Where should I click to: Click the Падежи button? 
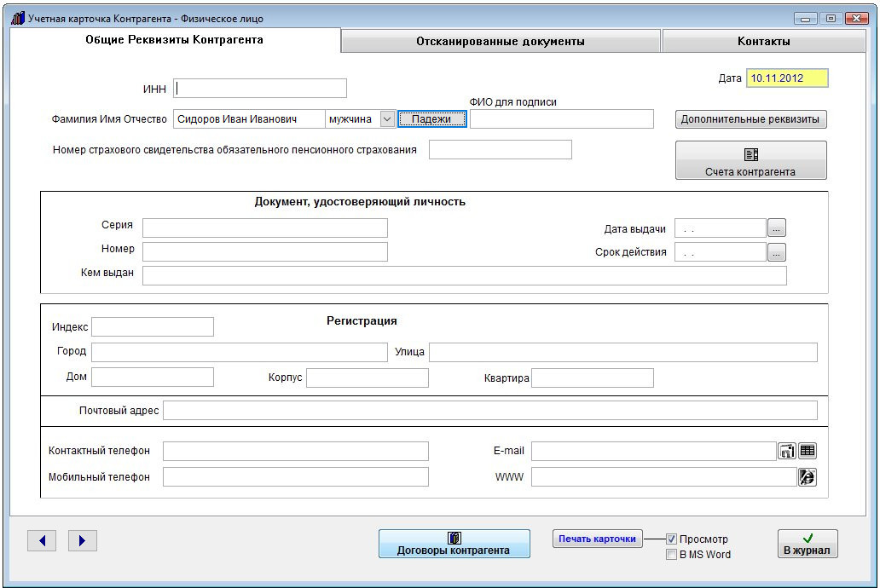(431, 119)
